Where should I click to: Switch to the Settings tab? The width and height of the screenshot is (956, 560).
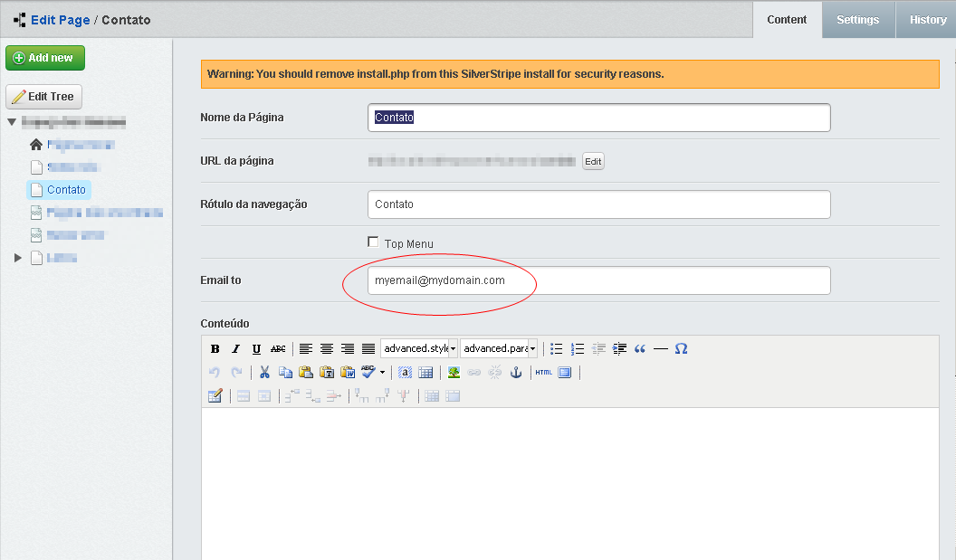[x=857, y=19]
